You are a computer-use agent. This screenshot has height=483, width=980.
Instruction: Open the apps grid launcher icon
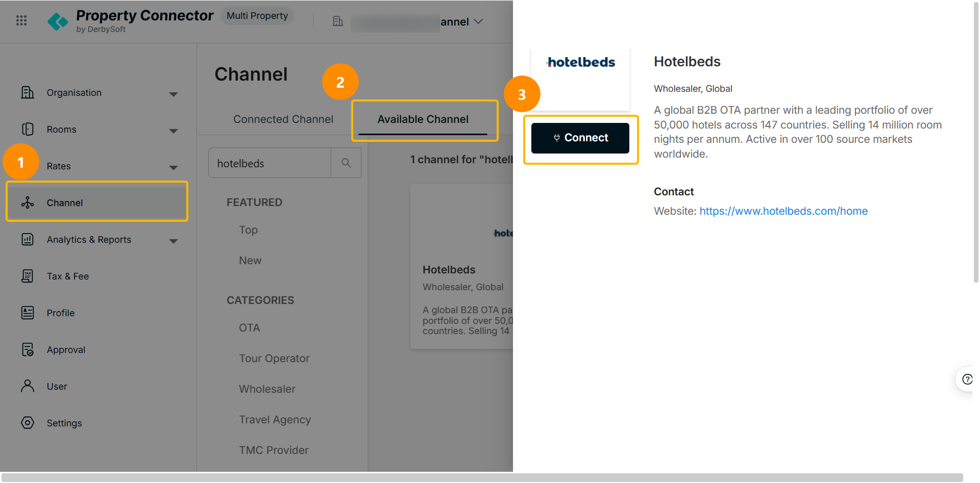(x=21, y=20)
